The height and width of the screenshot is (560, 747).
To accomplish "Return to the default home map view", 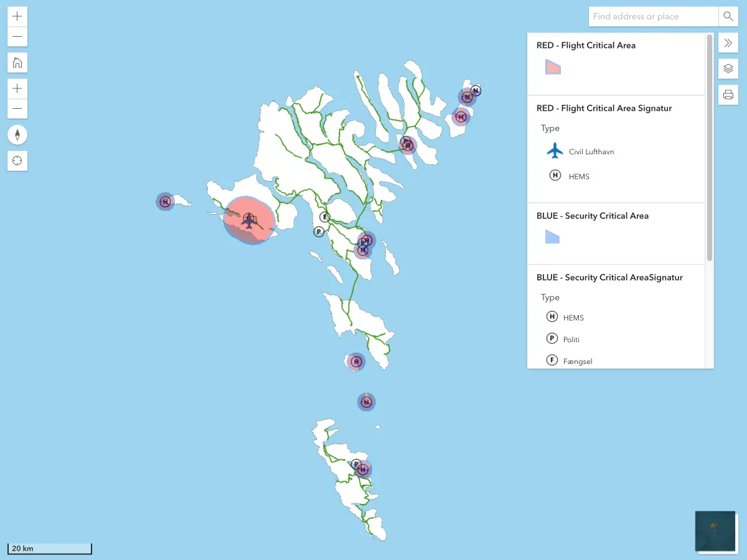I will [17, 62].
